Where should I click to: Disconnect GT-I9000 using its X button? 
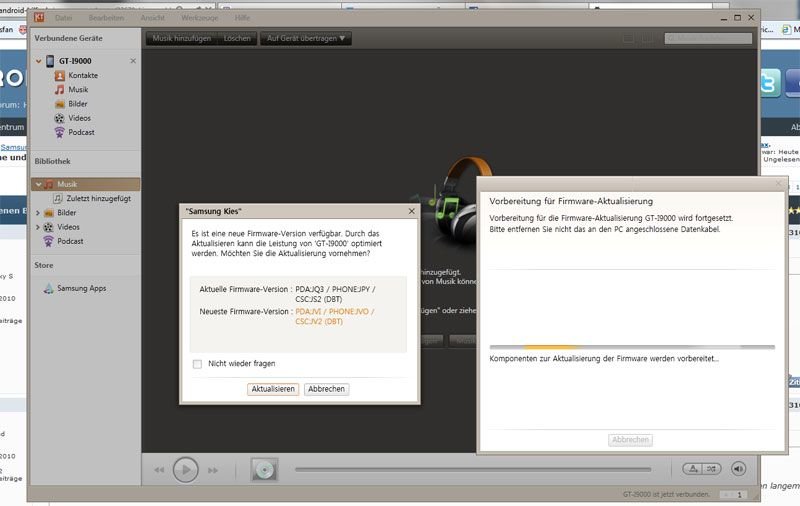[133, 61]
